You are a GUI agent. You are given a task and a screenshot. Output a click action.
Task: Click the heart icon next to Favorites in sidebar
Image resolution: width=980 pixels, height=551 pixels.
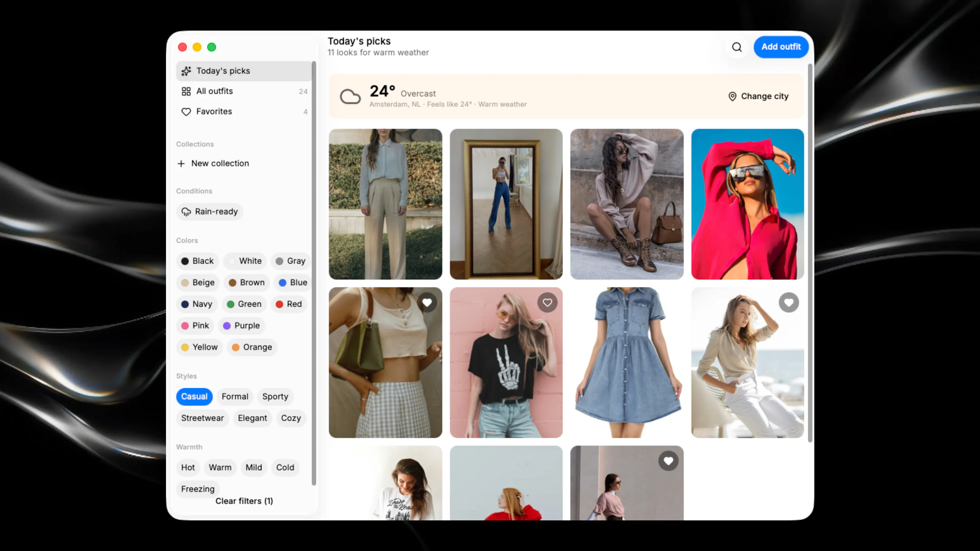click(186, 112)
